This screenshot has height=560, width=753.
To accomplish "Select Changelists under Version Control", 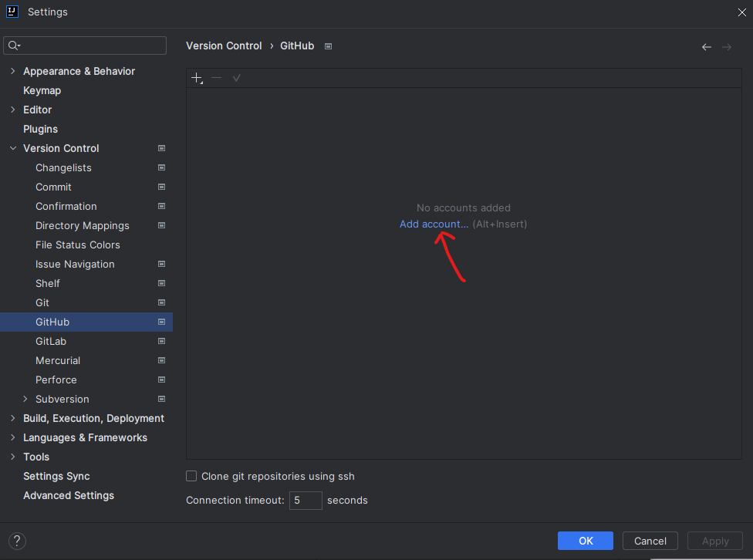I will pos(63,167).
